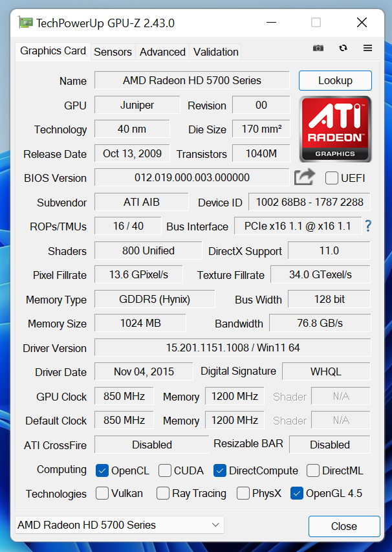The image size is (392, 552).
Task: Open the Validation tab
Action: click(215, 52)
